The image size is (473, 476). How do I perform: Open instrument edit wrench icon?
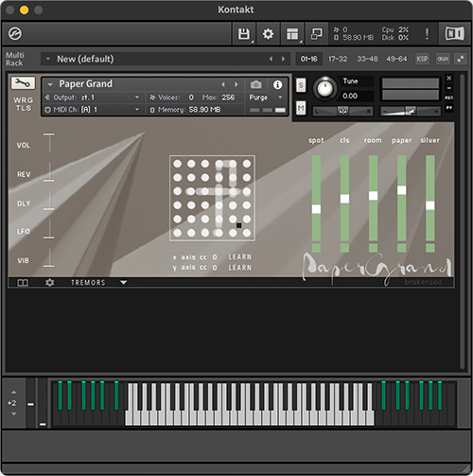[x=23, y=83]
